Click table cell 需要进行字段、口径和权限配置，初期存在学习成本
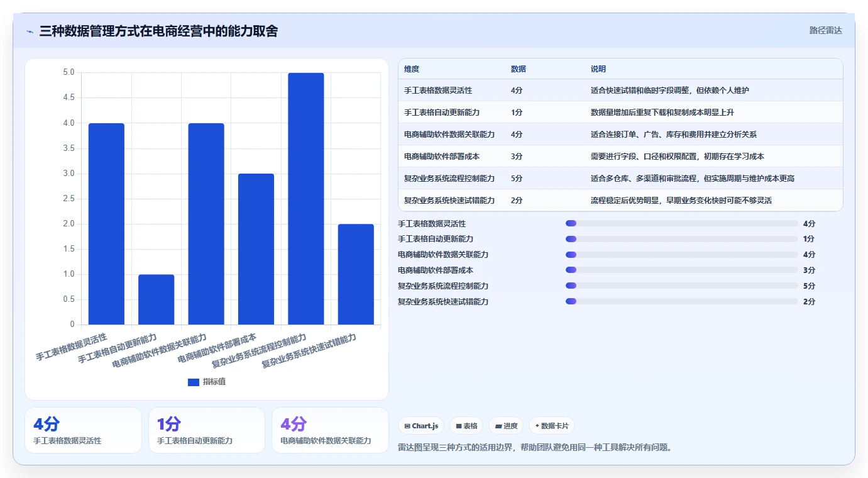868x478 pixels. click(x=678, y=157)
